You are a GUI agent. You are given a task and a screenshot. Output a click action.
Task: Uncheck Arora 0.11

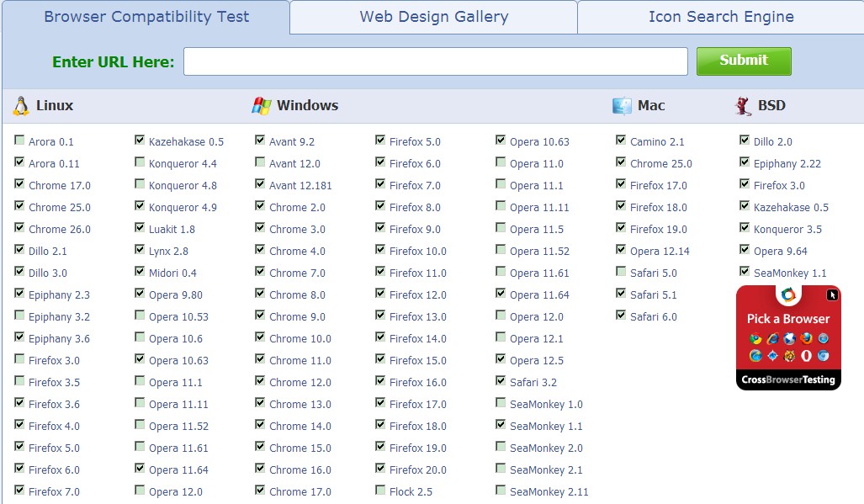pos(19,162)
